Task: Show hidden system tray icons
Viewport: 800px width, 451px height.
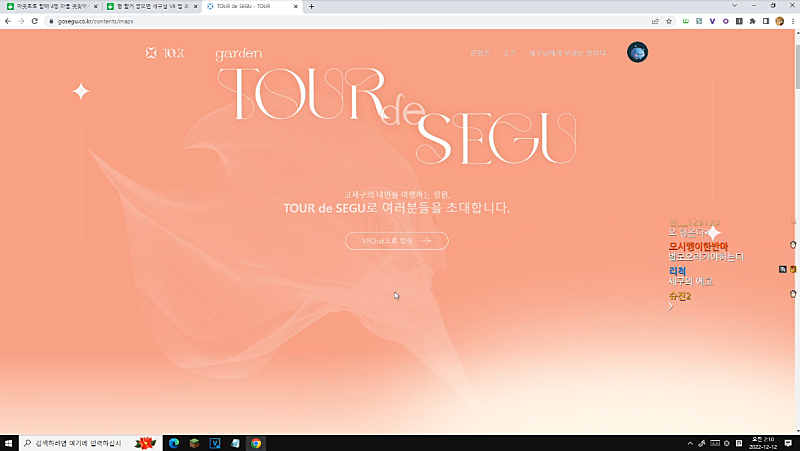Action: 688,443
